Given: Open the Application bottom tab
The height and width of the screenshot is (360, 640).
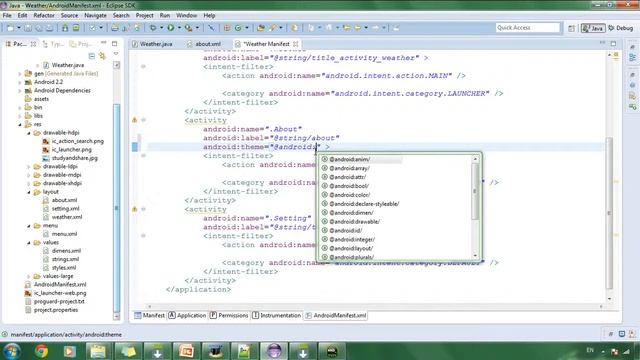Looking at the screenshot, I should pyautogui.click(x=187, y=316).
